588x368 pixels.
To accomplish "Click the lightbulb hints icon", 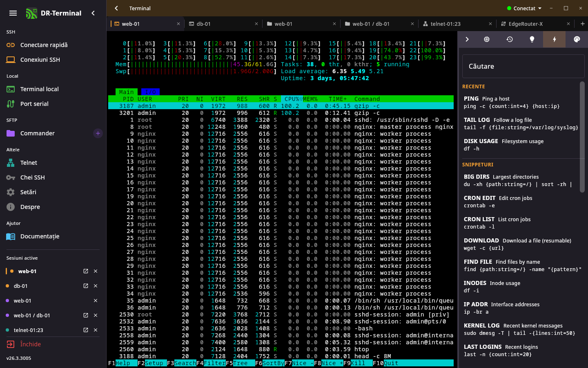I will (x=532, y=39).
